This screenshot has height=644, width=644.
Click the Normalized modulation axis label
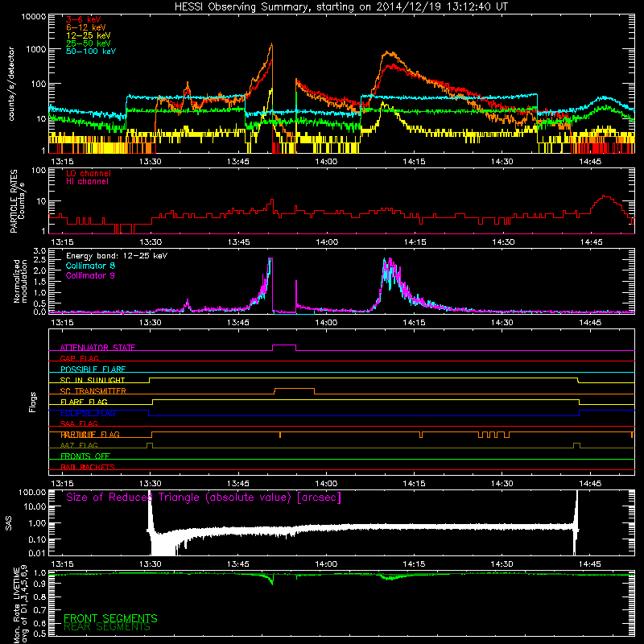click(19, 281)
